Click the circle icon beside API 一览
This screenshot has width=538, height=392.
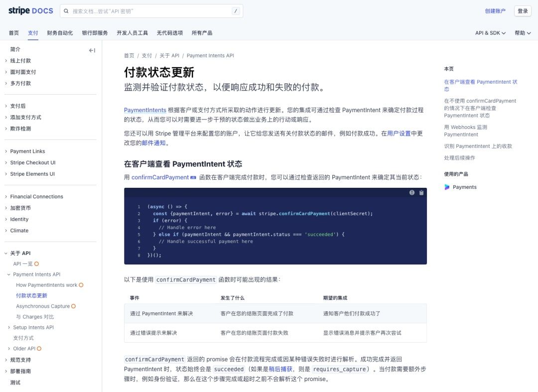36,263
